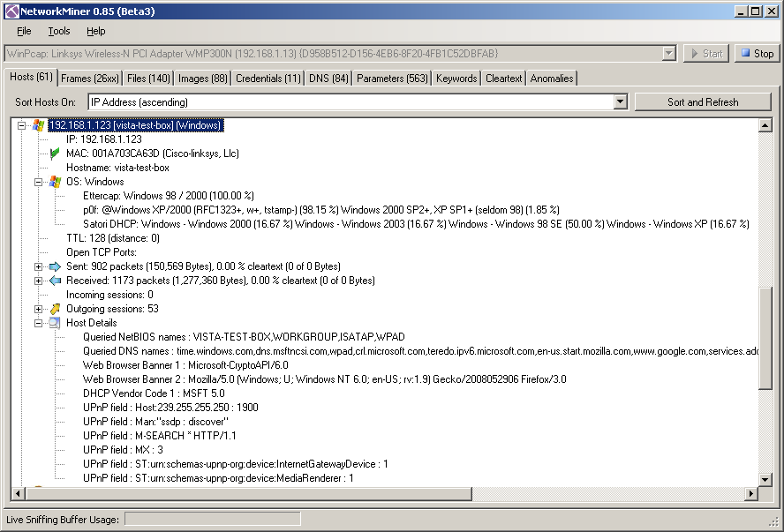Click the Host Details magnifier icon

tap(55, 323)
